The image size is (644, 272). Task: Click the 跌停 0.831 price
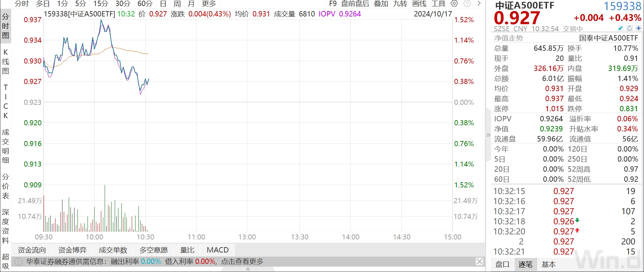tap(629, 109)
